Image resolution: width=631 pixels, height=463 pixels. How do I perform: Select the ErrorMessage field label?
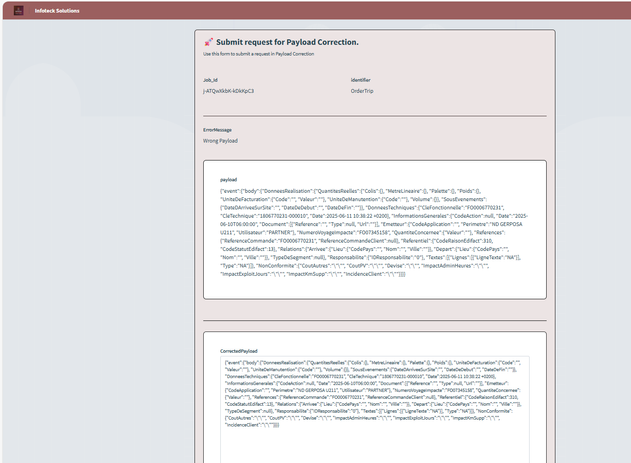click(x=216, y=130)
